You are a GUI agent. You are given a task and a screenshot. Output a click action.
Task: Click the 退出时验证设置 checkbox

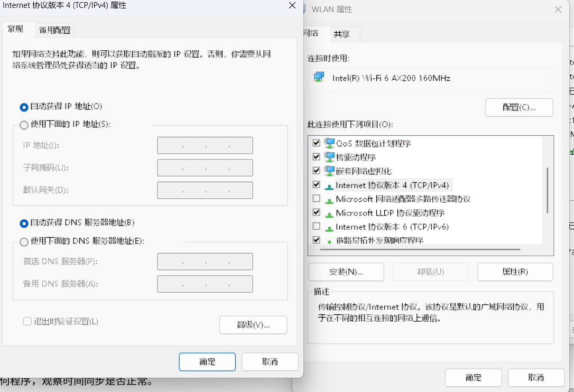coord(27,321)
